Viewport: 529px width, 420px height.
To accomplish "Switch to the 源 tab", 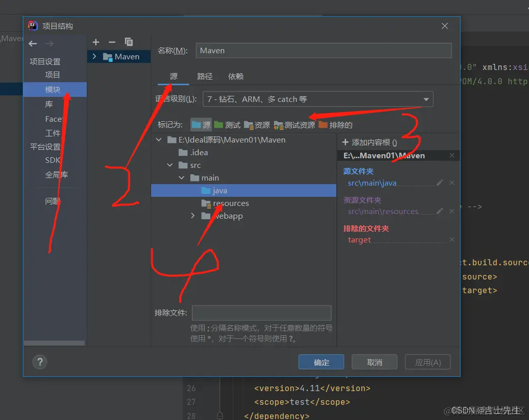I will (173, 77).
